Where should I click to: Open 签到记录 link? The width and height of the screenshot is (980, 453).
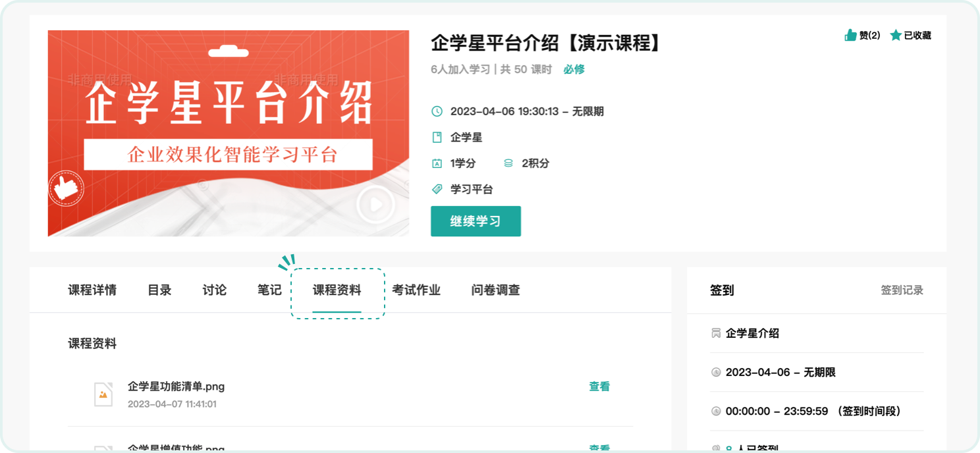tap(902, 290)
